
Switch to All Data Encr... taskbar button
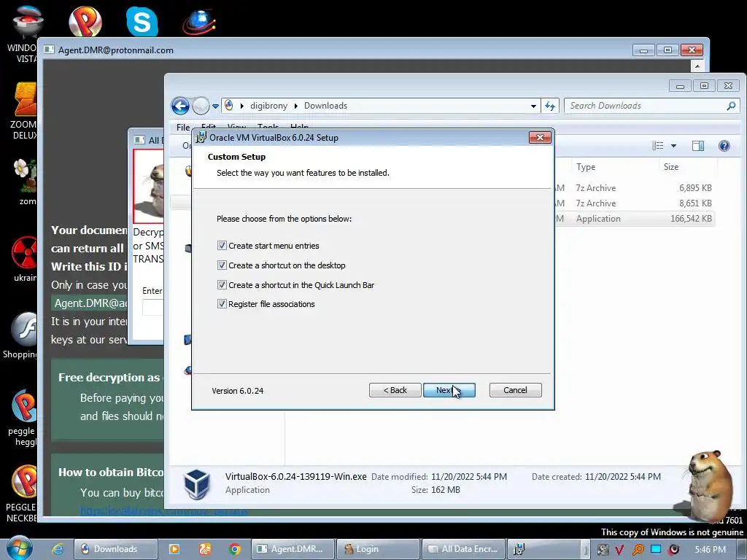[463, 549]
